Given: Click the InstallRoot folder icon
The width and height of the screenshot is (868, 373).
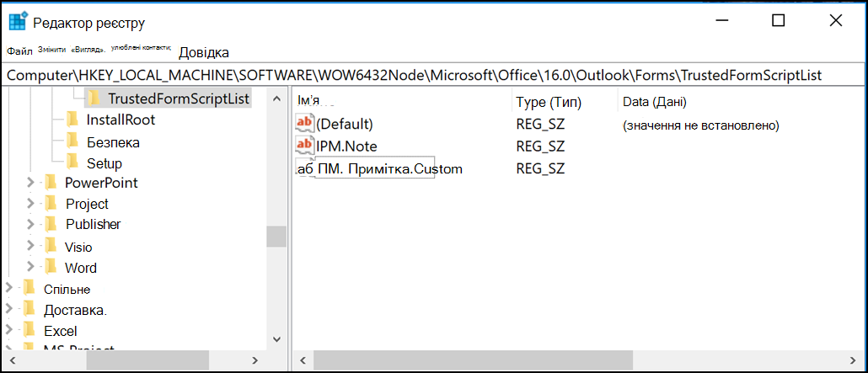Looking at the screenshot, I should [72, 119].
